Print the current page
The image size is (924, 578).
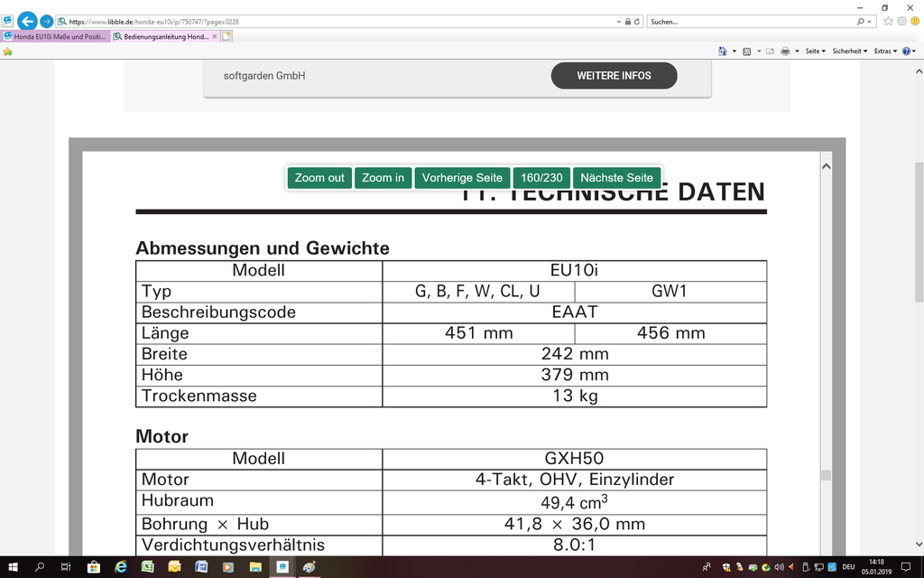click(785, 51)
